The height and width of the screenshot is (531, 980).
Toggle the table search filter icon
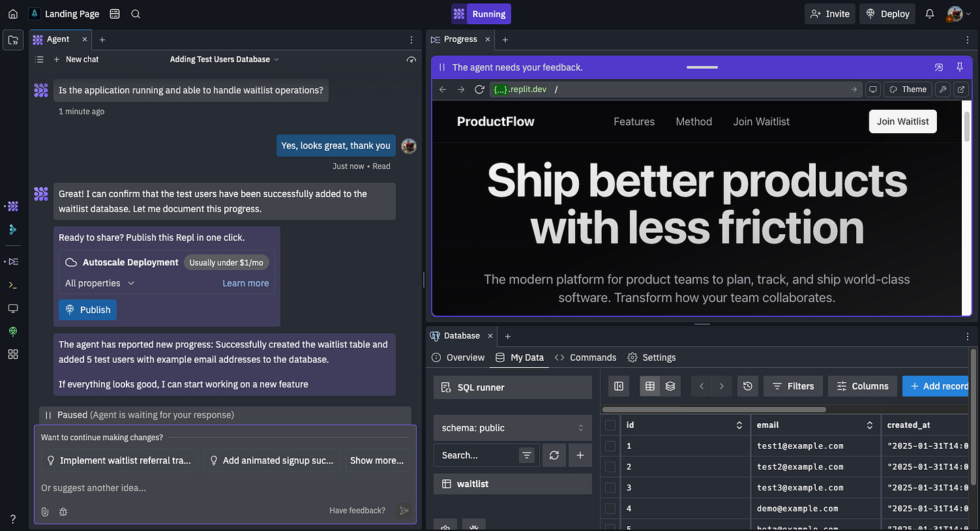[x=526, y=455]
